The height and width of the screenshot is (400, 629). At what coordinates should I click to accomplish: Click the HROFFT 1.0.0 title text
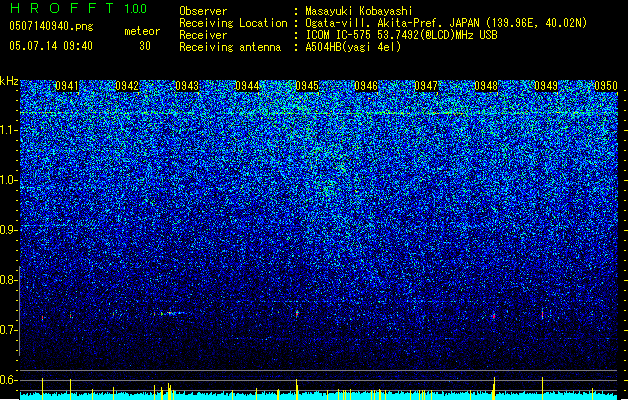coord(78,8)
